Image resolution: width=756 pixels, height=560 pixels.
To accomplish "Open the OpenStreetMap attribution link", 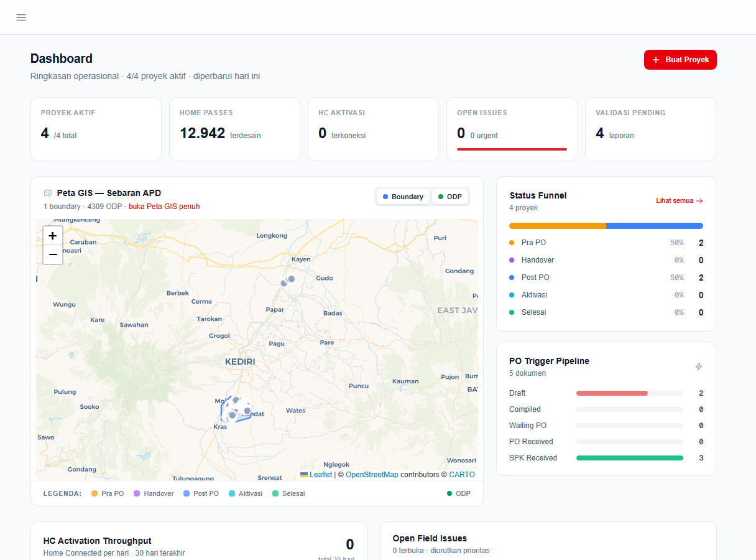I will (x=372, y=475).
